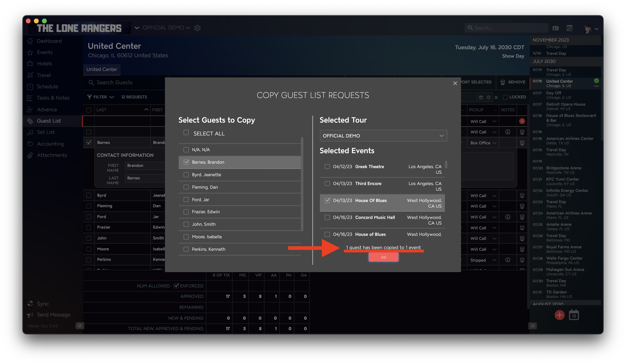
Task: Select 07/28 Wells Fargo Center day
Action: pos(565,260)
